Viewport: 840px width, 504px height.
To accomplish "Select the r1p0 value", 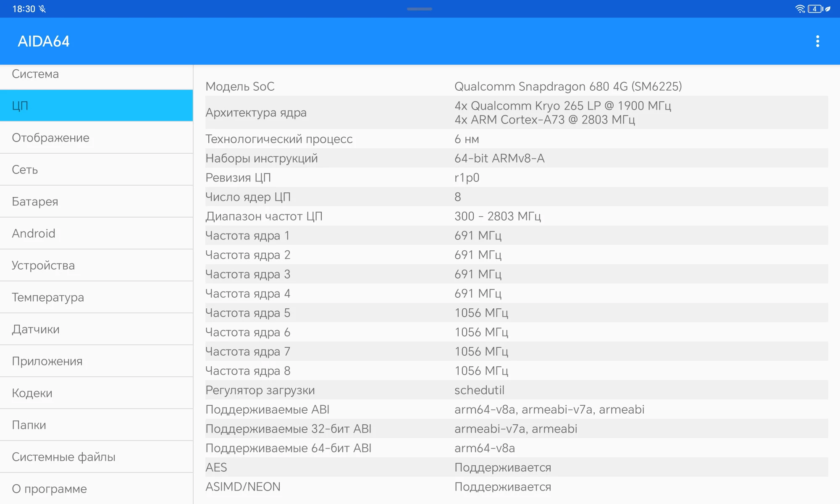I will pyautogui.click(x=467, y=178).
